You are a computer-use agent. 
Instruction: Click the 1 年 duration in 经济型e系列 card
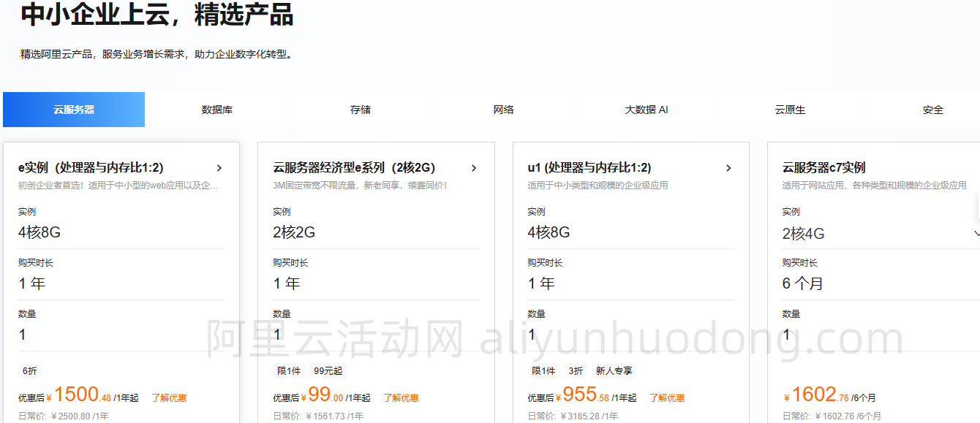[287, 283]
